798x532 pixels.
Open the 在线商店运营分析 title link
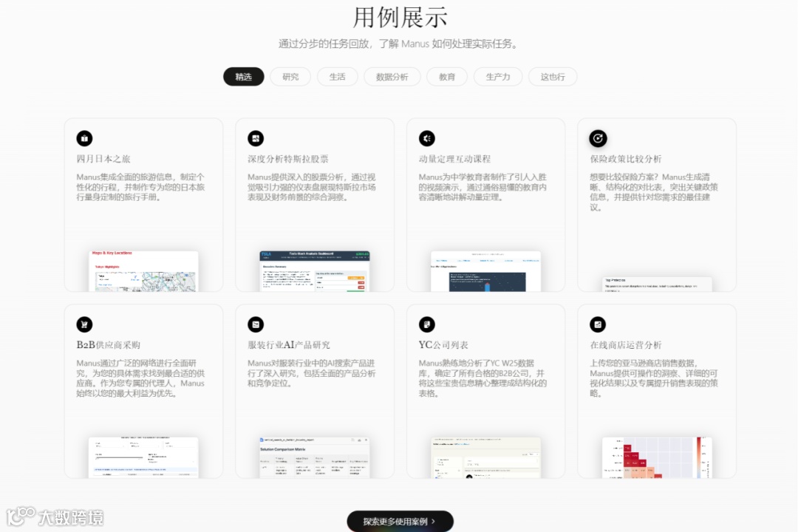(626, 344)
